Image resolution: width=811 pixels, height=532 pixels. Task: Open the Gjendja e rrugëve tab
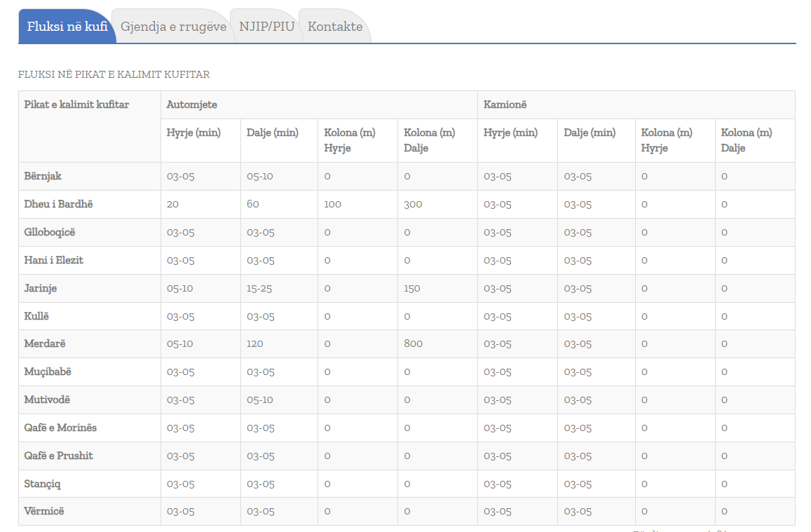(173, 27)
